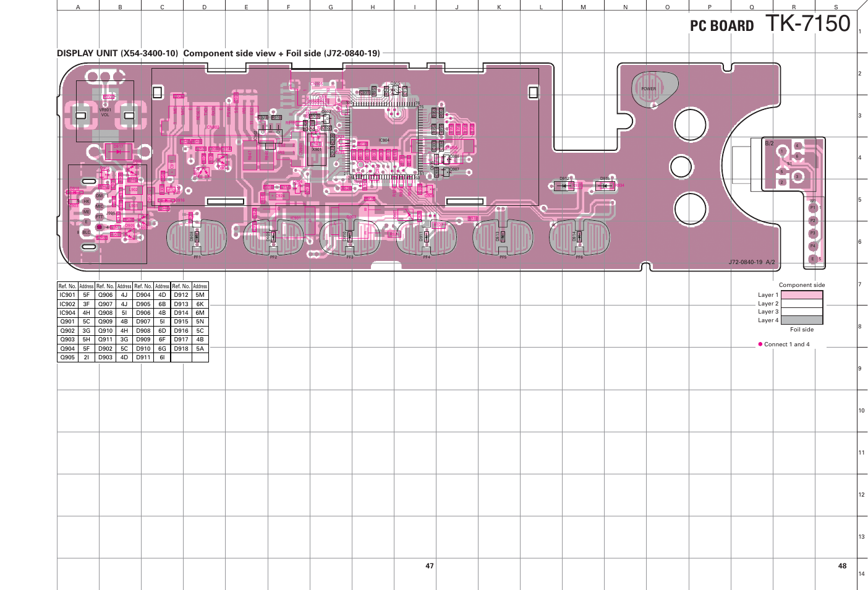
Task: Click the Q911 table cell
Action: tap(106, 340)
